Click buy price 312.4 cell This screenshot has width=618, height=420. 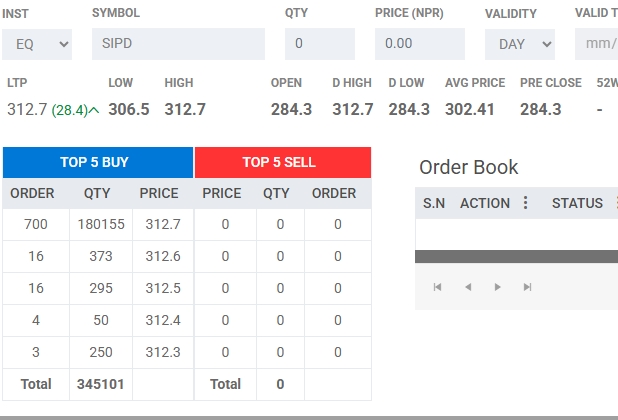point(163,320)
